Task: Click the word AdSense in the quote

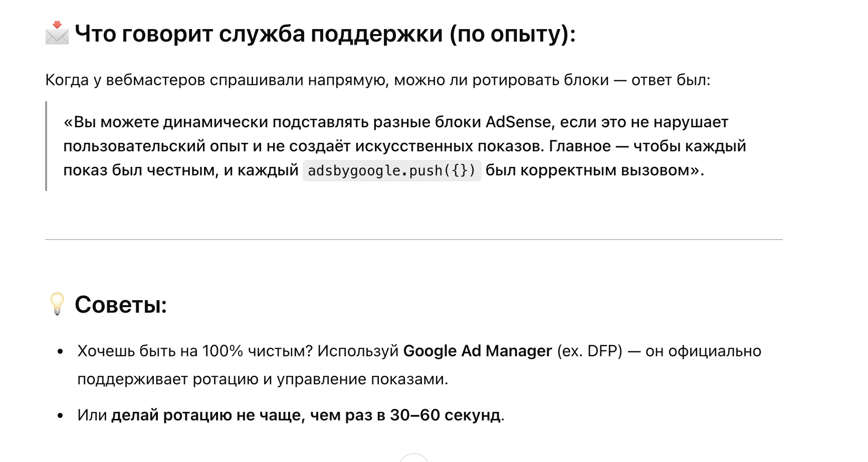Action: 519,122
